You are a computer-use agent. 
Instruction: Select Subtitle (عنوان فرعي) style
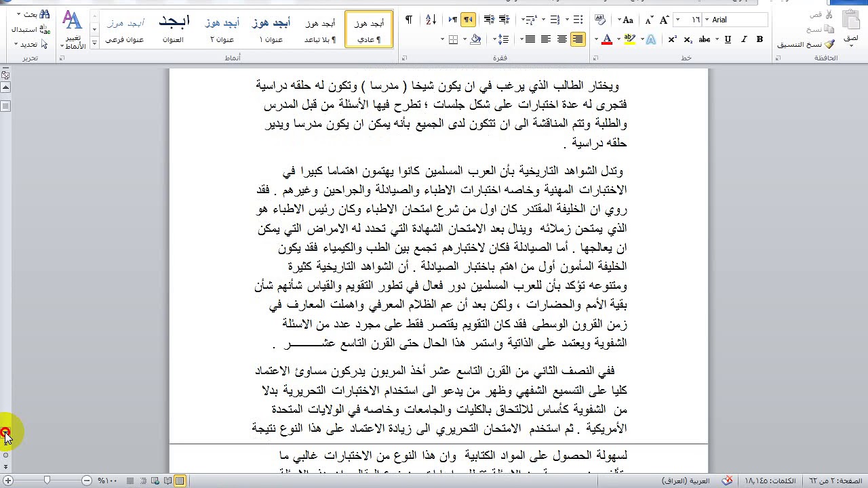(x=125, y=29)
